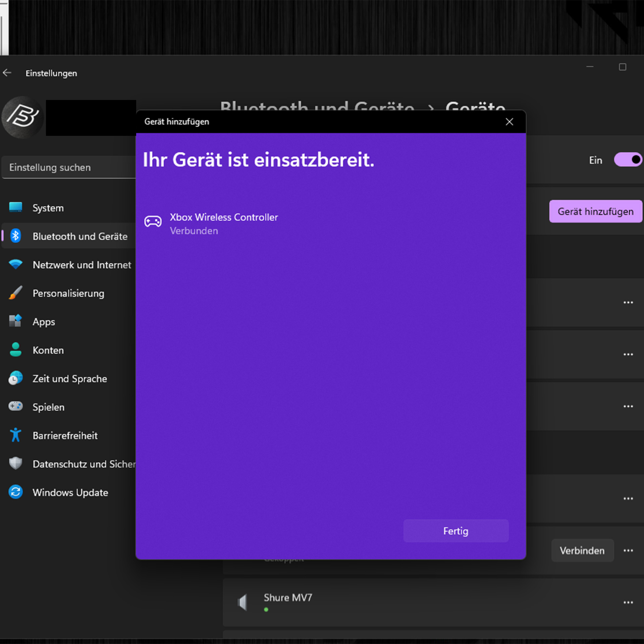This screenshot has width=644, height=644.
Task: Open Netzwerk und Internet via Wi-Fi icon
Action: coord(15,264)
